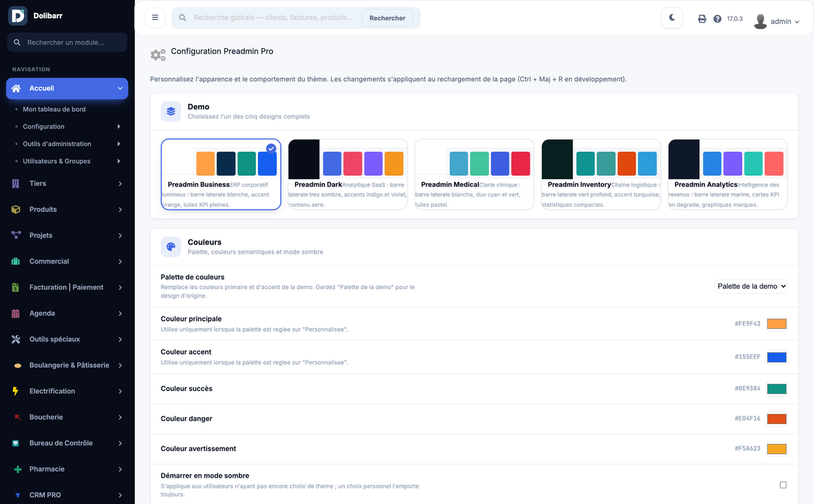The width and height of the screenshot is (814, 504).
Task: Expand the Outils d'administration submenu arrow
Action: 119,144
